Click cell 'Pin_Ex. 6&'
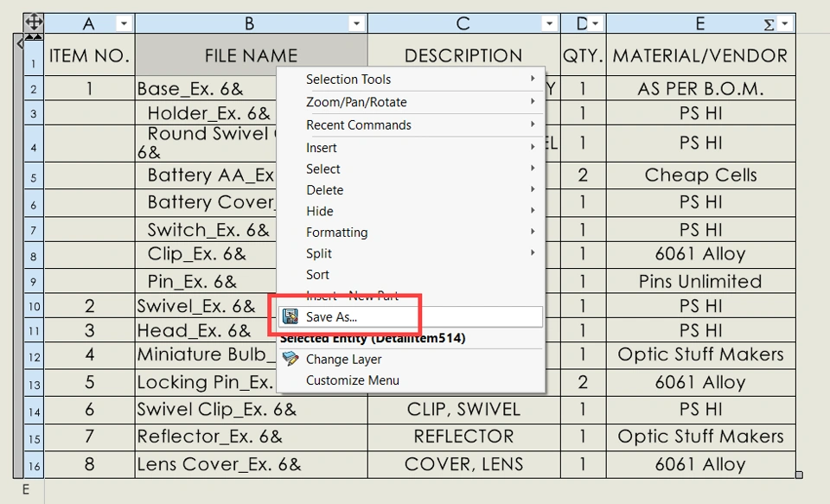Image resolution: width=830 pixels, height=504 pixels. [207, 281]
